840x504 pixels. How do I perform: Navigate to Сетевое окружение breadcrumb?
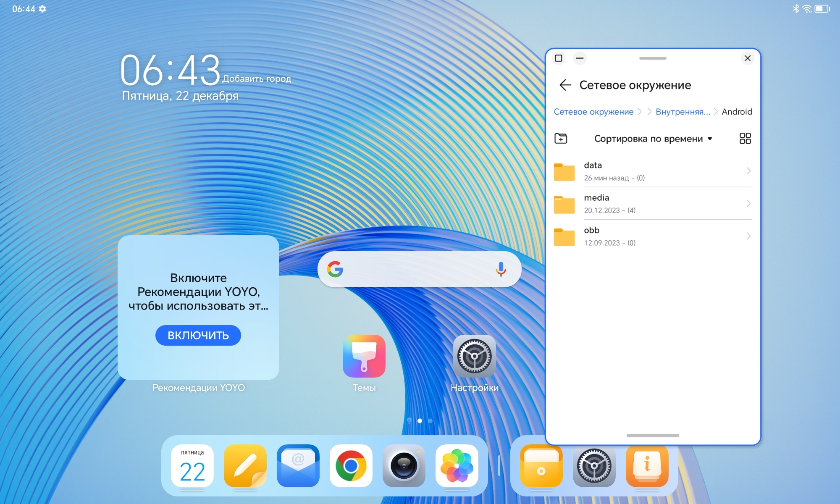point(593,112)
